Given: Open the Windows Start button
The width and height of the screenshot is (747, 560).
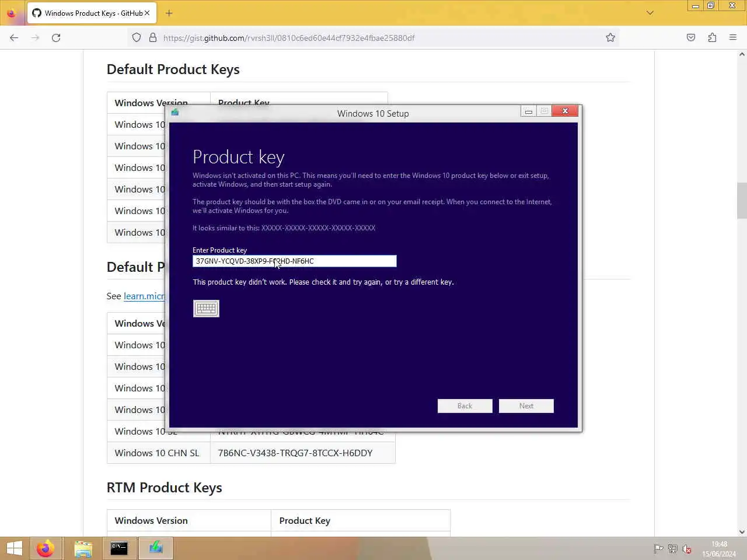Looking at the screenshot, I should coord(14,548).
